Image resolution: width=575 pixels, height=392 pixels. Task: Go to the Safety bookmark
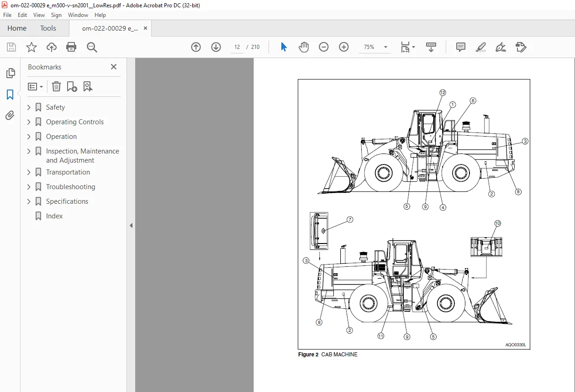pyautogui.click(x=55, y=107)
